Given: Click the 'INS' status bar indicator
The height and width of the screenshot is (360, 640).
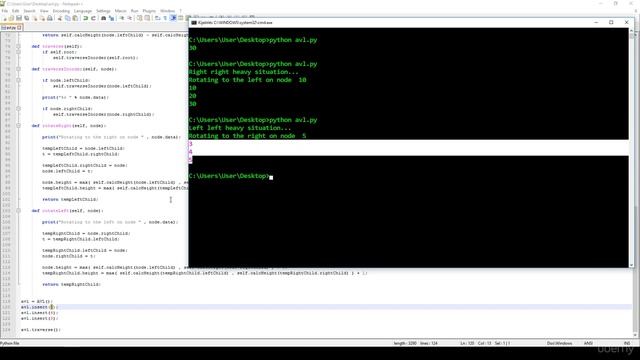Looking at the screenshot, I should [x=627, y=343].
